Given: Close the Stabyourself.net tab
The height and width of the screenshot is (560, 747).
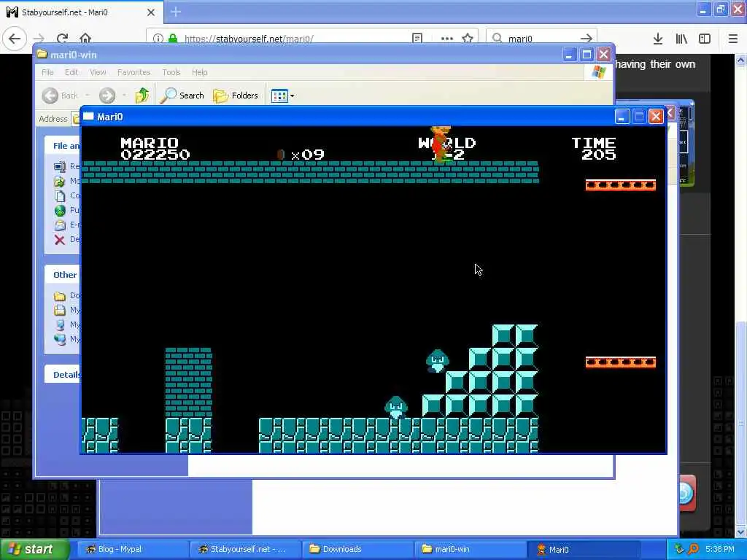Looking at the screenshot, I should coord(151,12).
